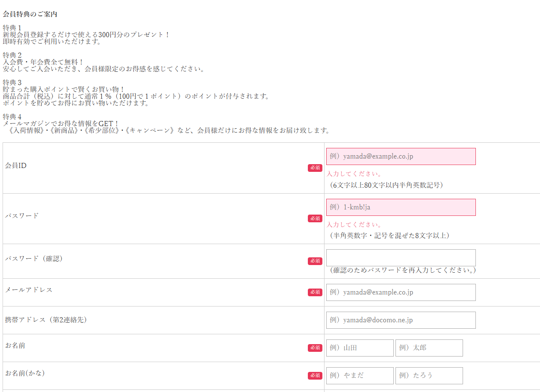Click the お名前 label

(15, 345)
